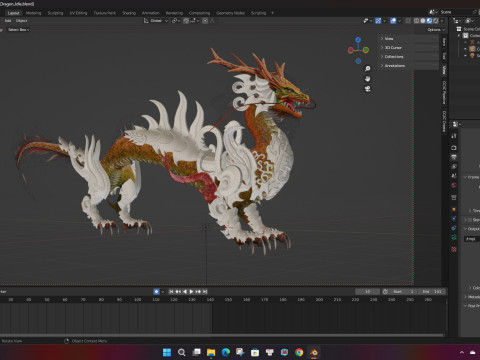The height and width of the screenshot is (360, 480).
Task: Toggle show gizmo button in header
Action: point(378,21)
